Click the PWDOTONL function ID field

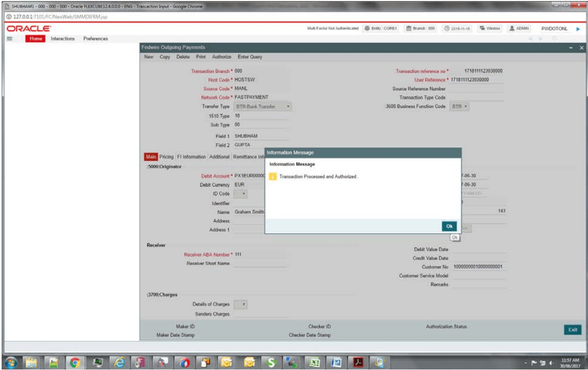(554, 29)
